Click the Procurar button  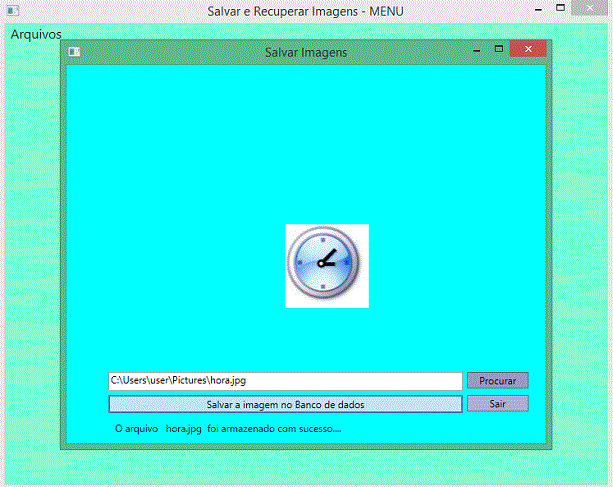498,380
